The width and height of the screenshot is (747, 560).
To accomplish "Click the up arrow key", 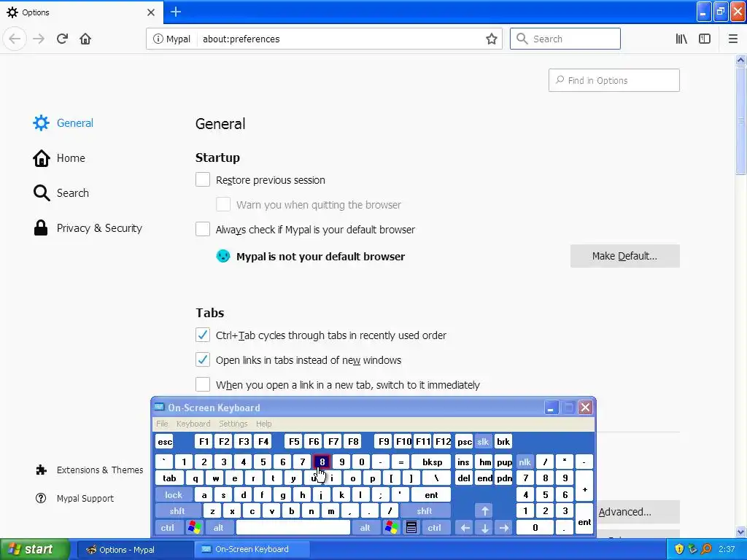I will 484,511.
